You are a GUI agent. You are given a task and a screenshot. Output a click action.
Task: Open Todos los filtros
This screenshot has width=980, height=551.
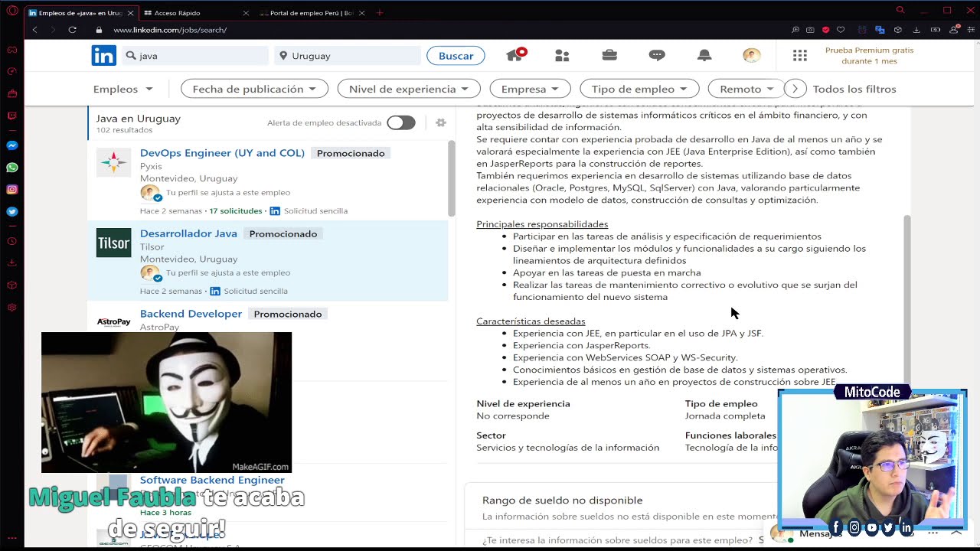pyautogui.click(x=854, y=89)
